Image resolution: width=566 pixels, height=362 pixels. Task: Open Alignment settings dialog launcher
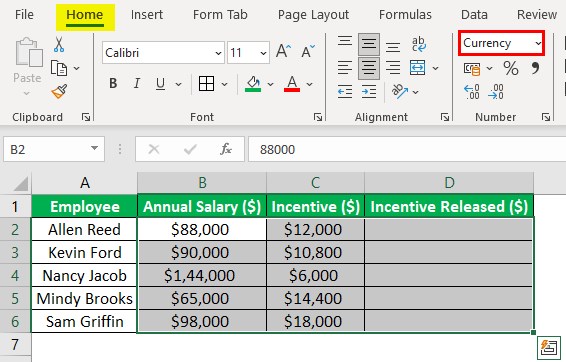coord(445,117)
